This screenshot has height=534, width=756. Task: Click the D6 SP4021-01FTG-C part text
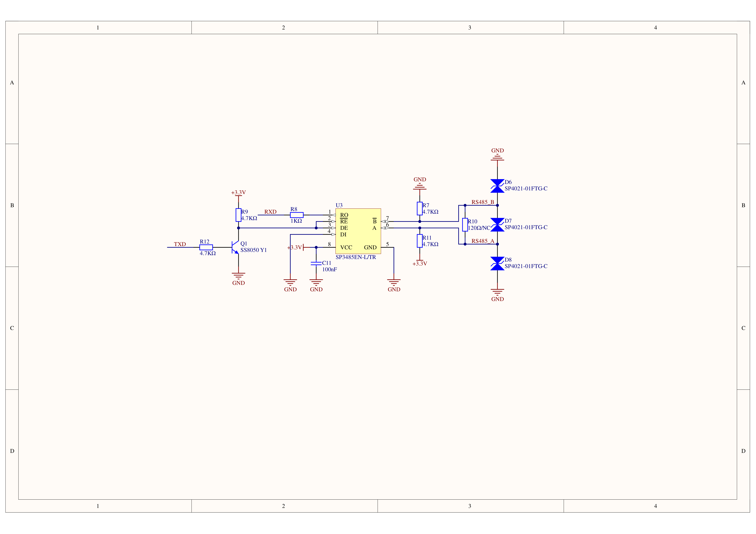pyautogui.click(x=526, y=189)
